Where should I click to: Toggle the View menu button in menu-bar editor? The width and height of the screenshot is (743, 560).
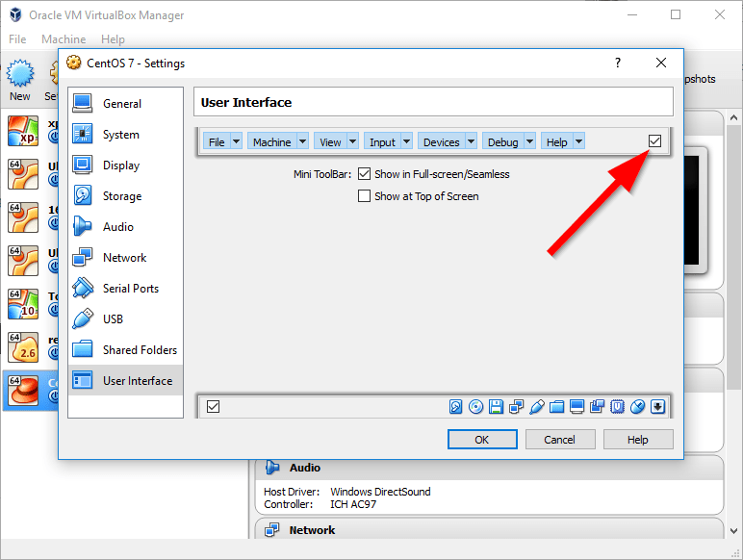point(330,141)
